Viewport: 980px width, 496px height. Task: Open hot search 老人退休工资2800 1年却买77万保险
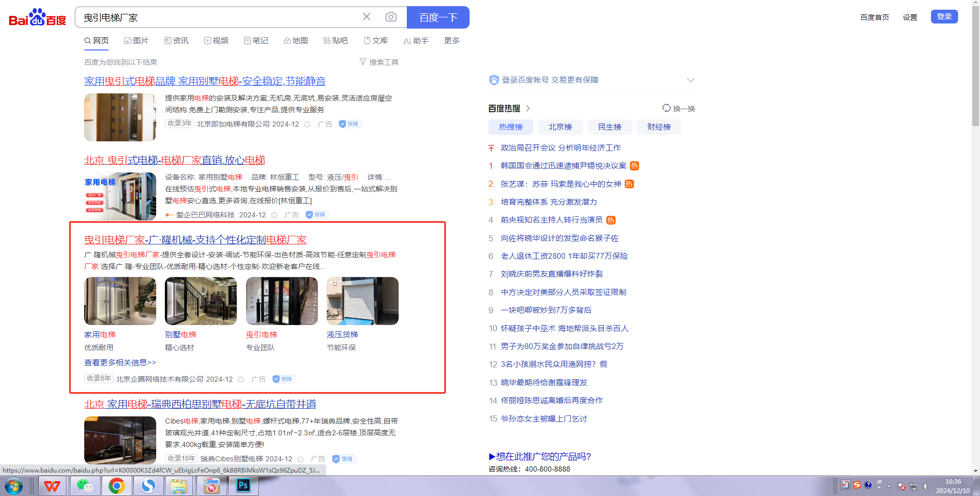[x=564, y=256]
